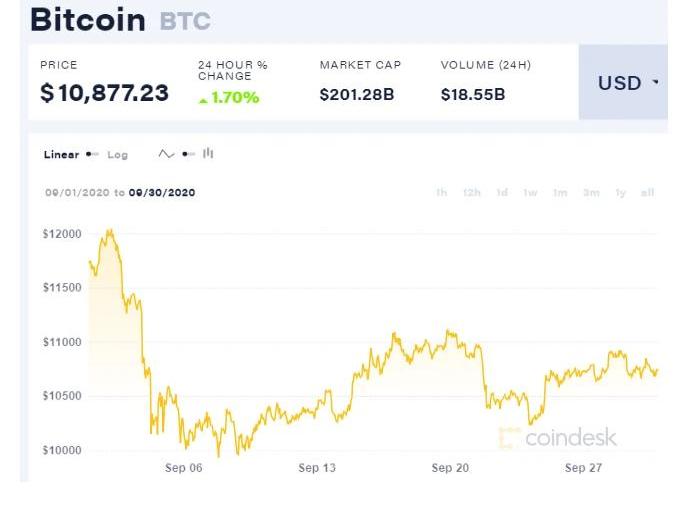Select the 3m time range
This screenshot has height=512, width=688.
click(x=591, y=193)
